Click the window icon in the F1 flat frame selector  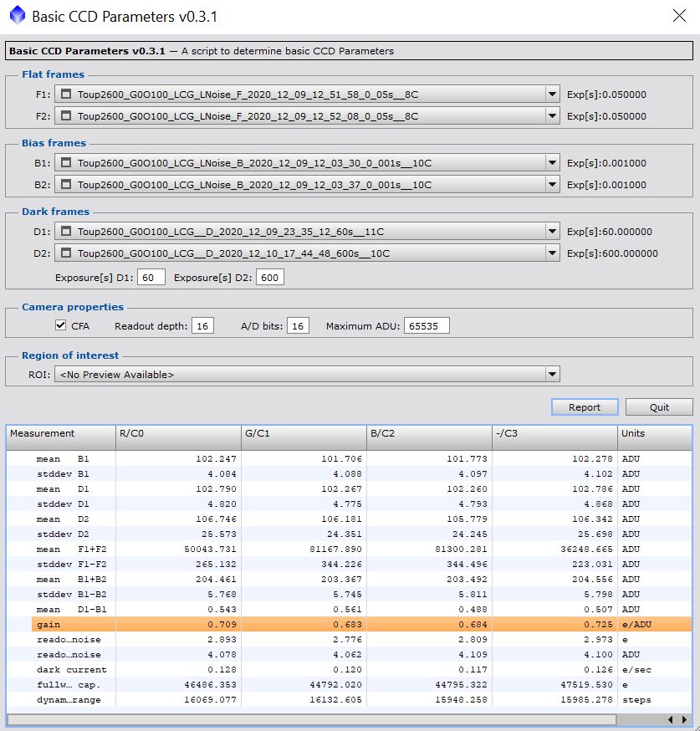click(66, 95)
